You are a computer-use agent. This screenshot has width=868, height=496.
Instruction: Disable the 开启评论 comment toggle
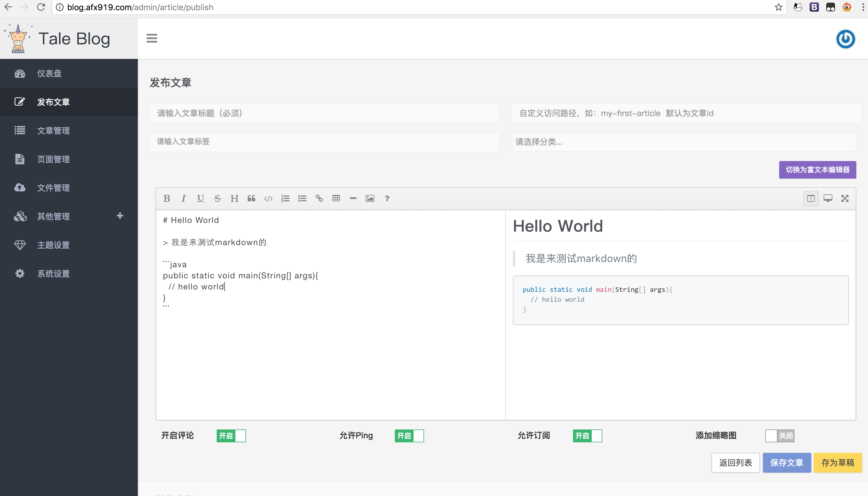(231, 436)
